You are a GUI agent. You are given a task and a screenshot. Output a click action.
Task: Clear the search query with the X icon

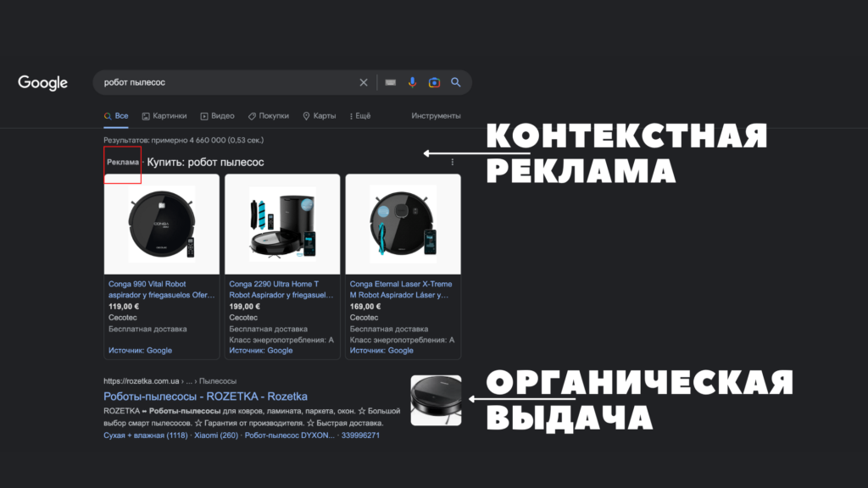(363, 82)
